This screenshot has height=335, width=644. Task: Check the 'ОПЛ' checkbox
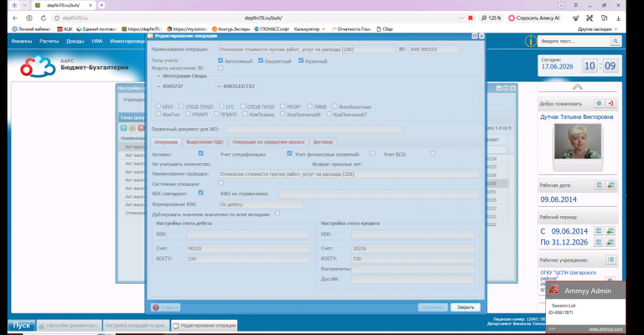click(x=158, y=106)
